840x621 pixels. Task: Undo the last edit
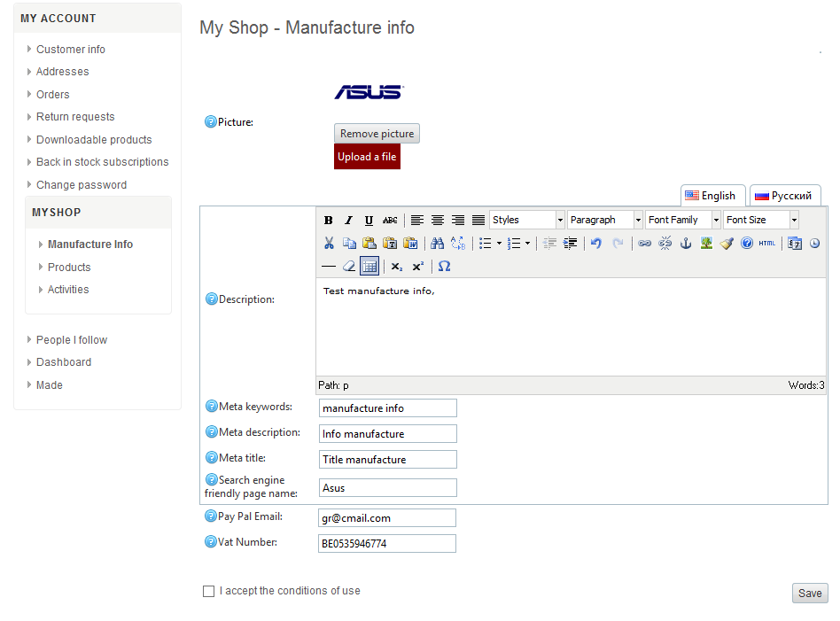pyautogui.click(x=596, y=244)
